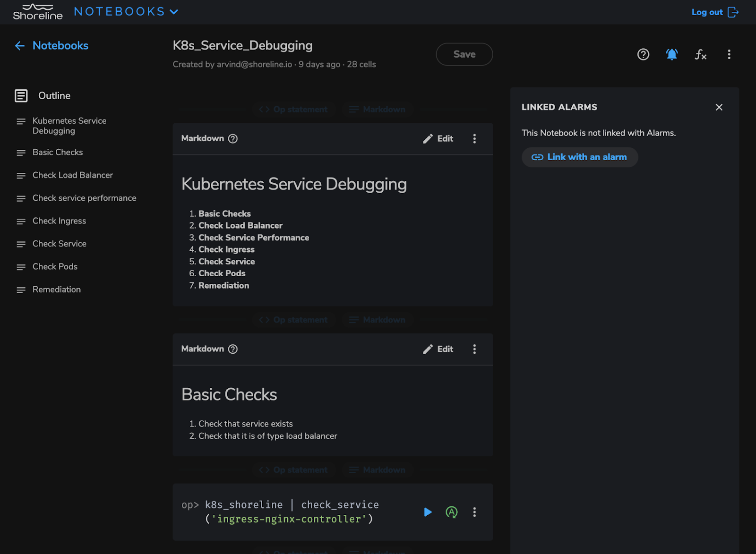Click the K8s_Service_Debugging notebook title

(242, 46)
